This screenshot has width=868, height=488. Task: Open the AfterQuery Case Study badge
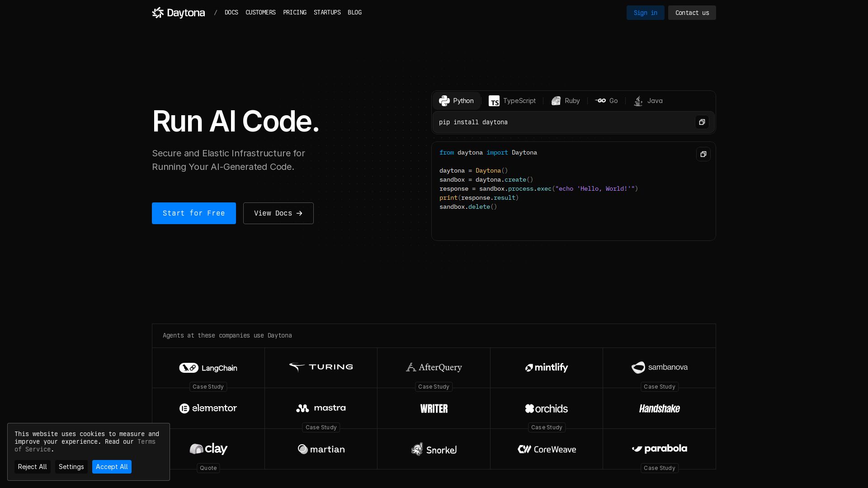pyautogui.click(x=434, y=387)
